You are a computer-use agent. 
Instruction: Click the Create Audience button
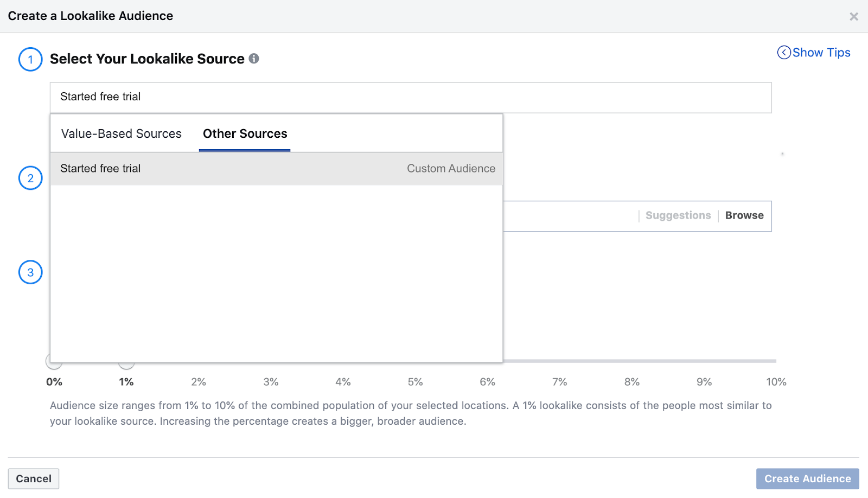tap(807, 478)
